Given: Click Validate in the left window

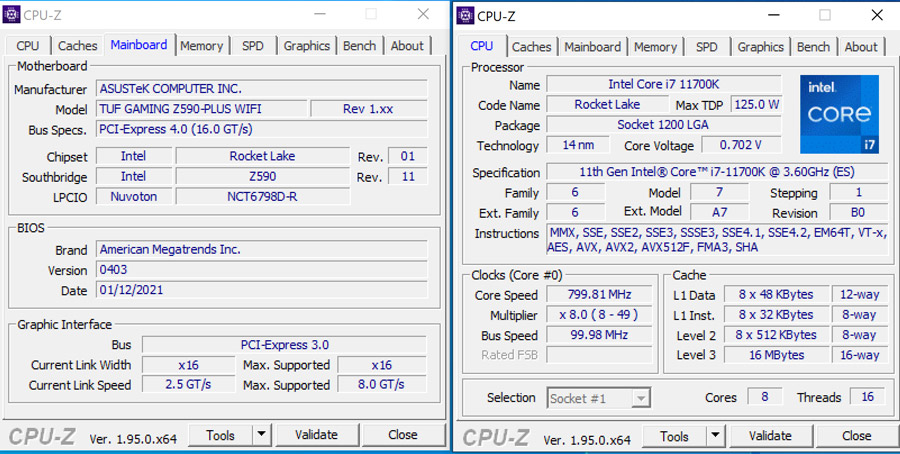Looking at the screenshot, I should 316,436.
